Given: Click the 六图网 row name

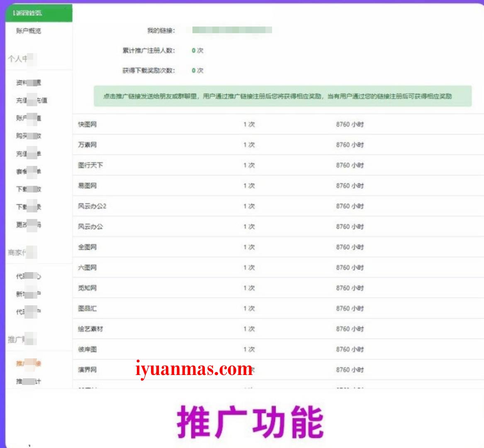Looking at the screenshot, I should (88, 268).
